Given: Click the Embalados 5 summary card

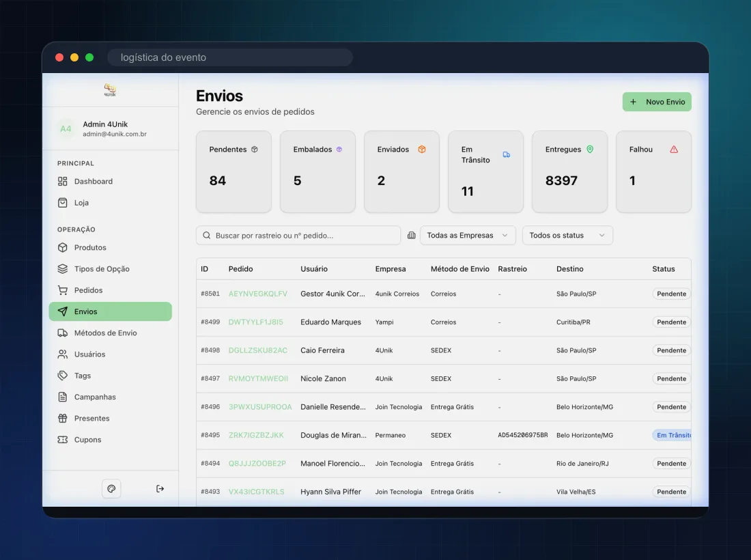Looking at the screenshot, I should pos(317,171).
